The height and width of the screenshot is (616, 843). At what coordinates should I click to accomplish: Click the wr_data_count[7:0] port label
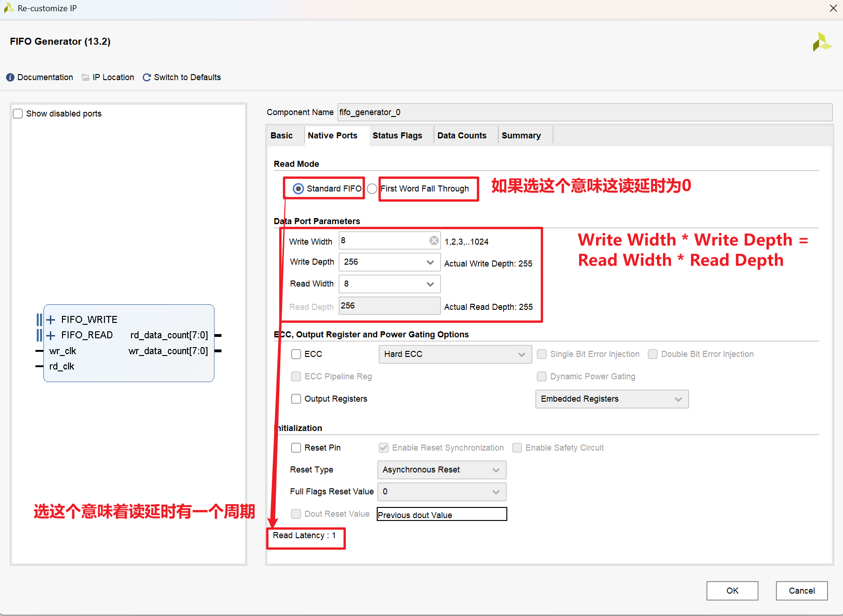tap(168, 351)
